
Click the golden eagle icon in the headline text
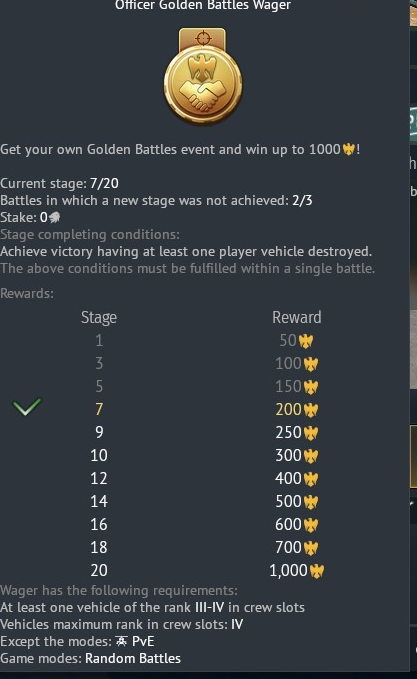[x=349, y=150]
